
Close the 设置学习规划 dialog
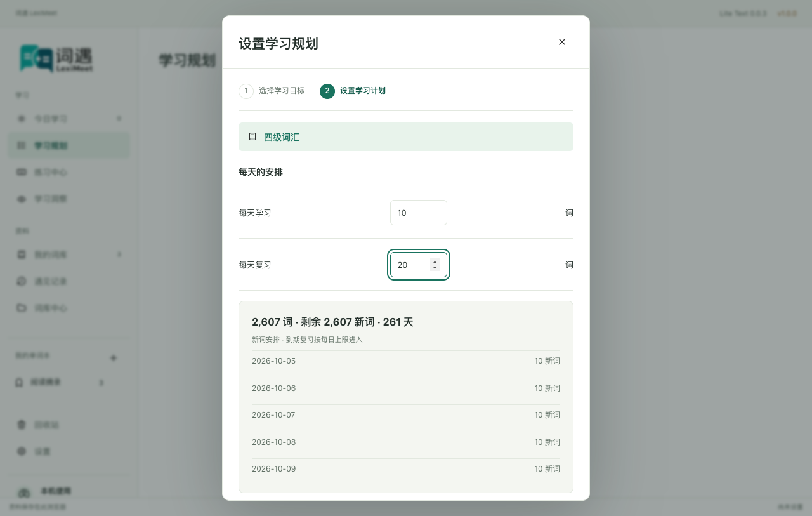click(x=561, y=42)
